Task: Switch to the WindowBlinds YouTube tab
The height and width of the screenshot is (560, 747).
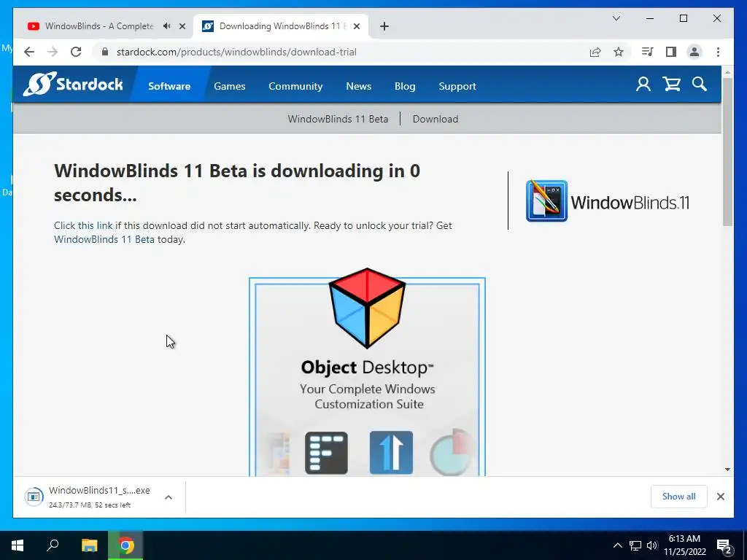Action: (98, 26)
